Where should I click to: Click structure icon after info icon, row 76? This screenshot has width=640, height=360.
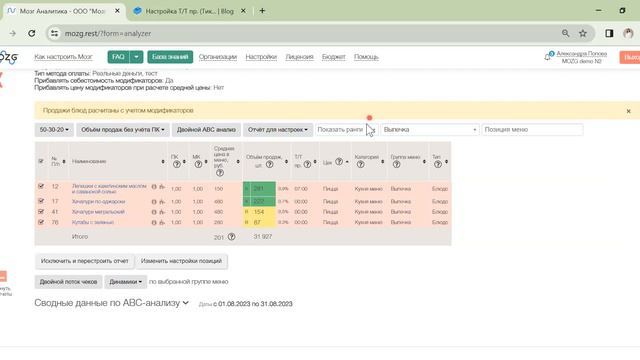coord(162,222)
